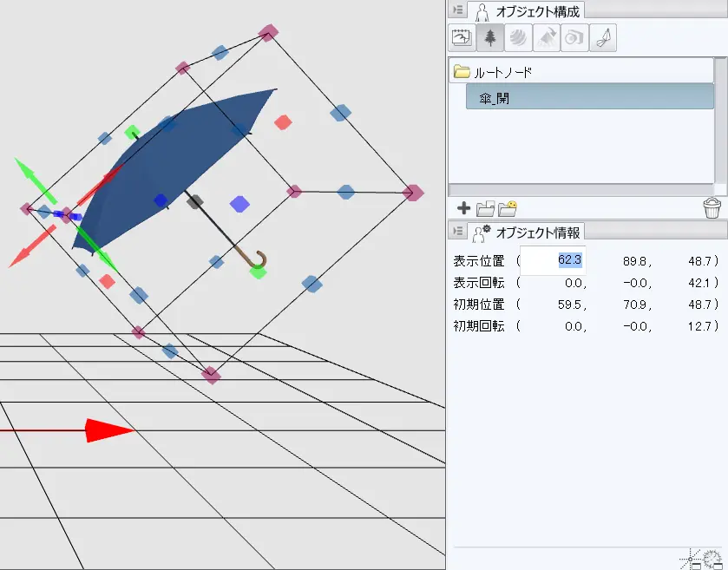The width and height of the screenshot is (728, 570).
Task: Click the 表示回転 value 42.1
Action: click(700, 283)
